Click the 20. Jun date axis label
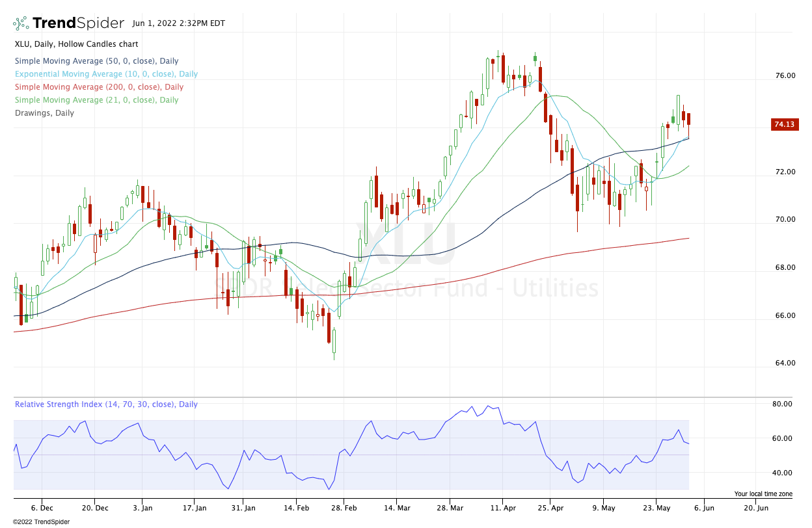The image size is (812, 528). (x=755, y=508)
